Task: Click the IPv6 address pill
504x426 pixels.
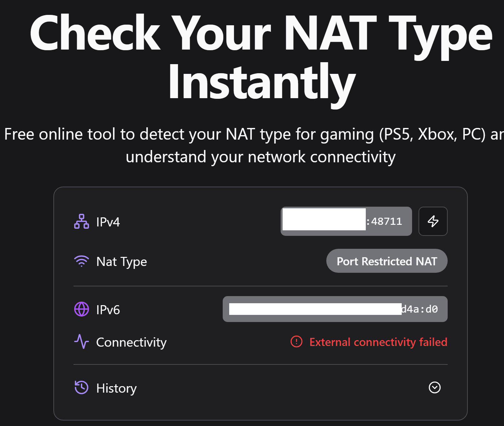Action: [x=335, y=309]
